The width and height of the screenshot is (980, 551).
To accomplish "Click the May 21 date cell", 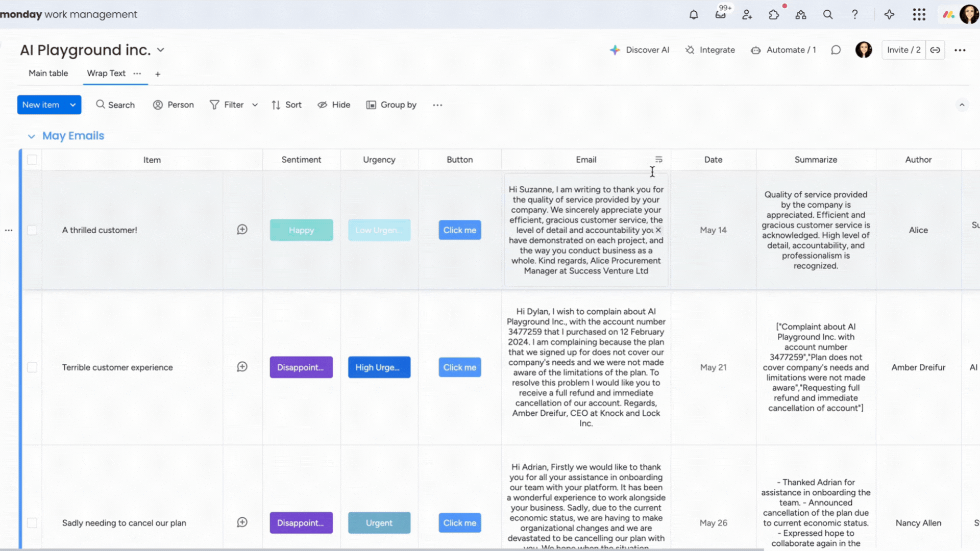I will coord(713,367).
